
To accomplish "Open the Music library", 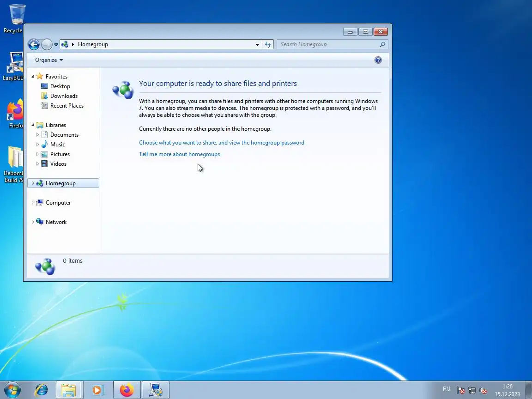I will tap(57, 145).
